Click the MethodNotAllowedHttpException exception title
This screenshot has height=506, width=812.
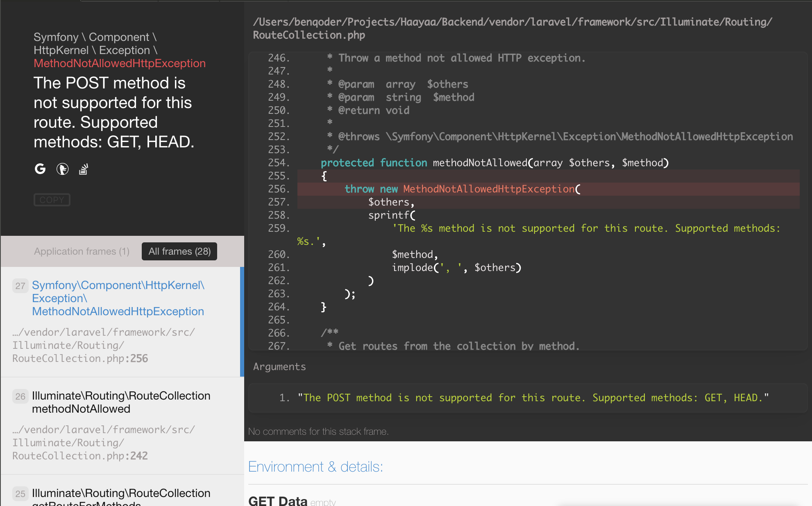coord(119,63)
